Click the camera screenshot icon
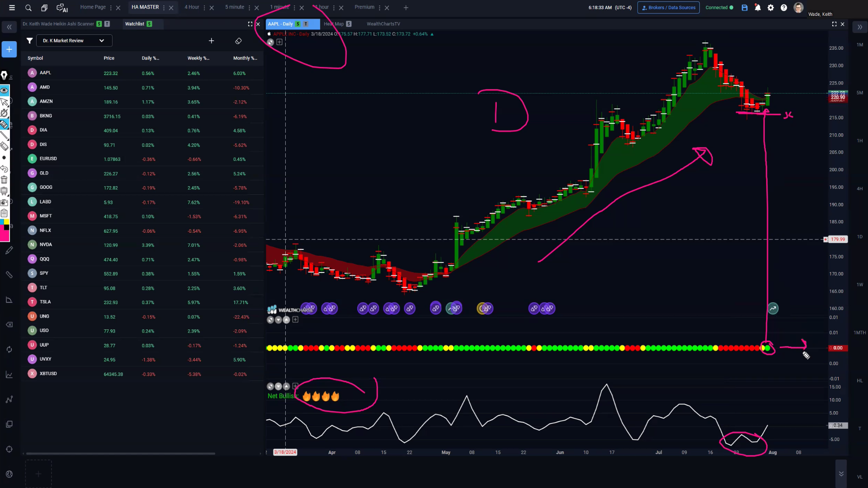This screenshot has height=488, width=868. pos(4,202)
